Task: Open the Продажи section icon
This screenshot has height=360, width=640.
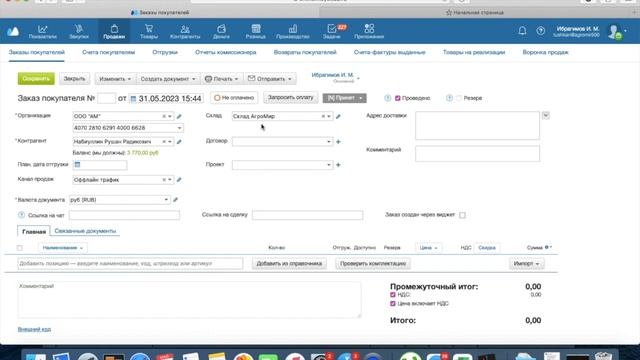Action: point(114,31)
